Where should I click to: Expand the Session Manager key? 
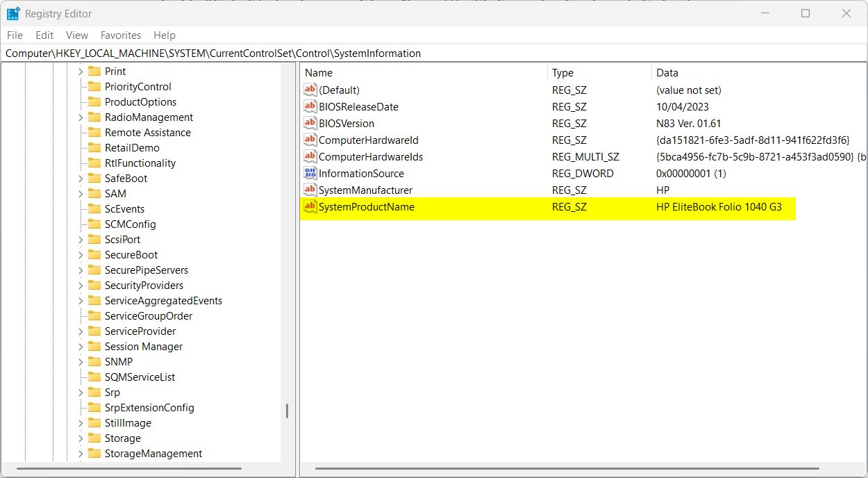[82, 346]
